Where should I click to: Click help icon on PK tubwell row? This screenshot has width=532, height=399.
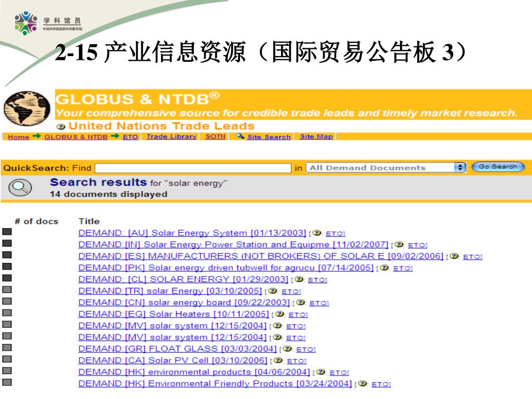(384, 268)
